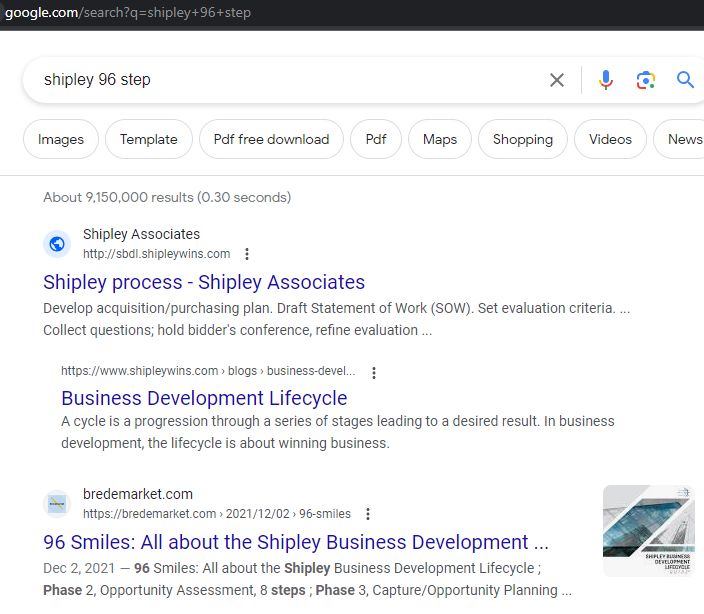Open three-dot menu for bredemarket result
Screen dimensions: 704x614
coord(368,514)
